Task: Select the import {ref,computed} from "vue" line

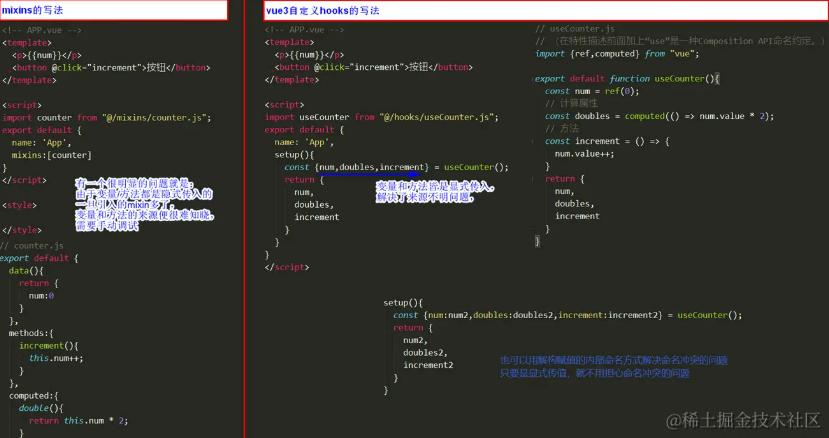Action: click(x=617, y=53)
